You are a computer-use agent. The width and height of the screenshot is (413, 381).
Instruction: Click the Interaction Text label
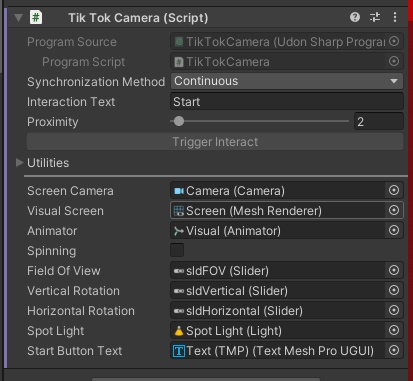[71, 102]
